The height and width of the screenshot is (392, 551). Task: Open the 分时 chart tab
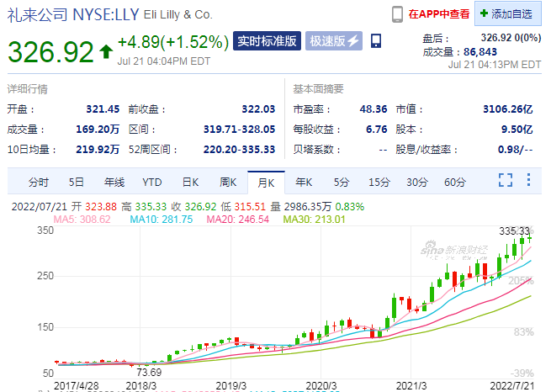(x=39, y=183)
